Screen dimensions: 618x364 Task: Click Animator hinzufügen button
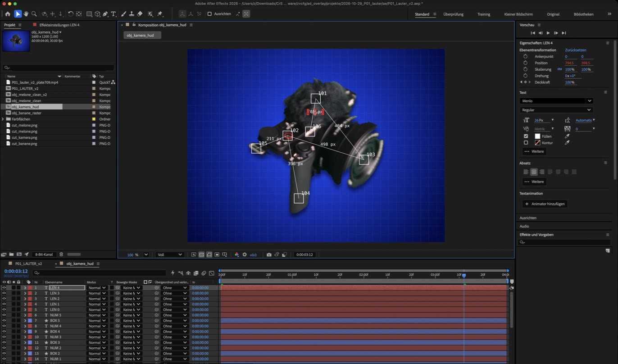(544, 204)
